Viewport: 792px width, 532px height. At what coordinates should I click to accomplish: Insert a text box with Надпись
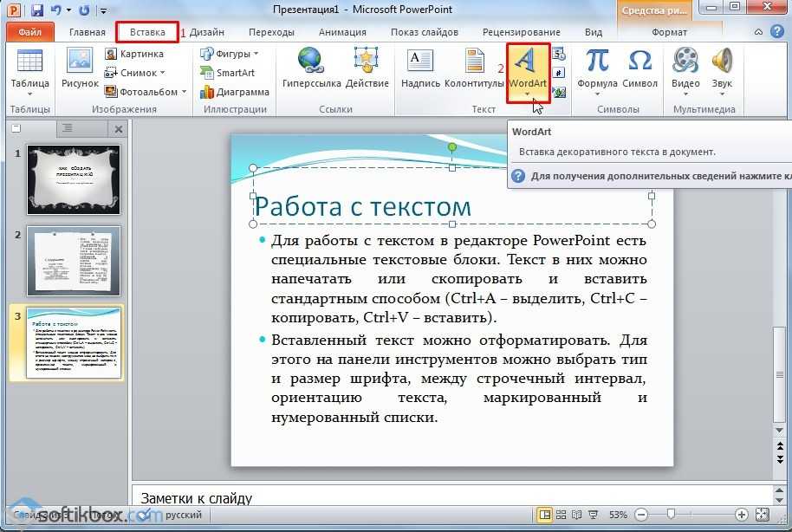coord(420,68)
